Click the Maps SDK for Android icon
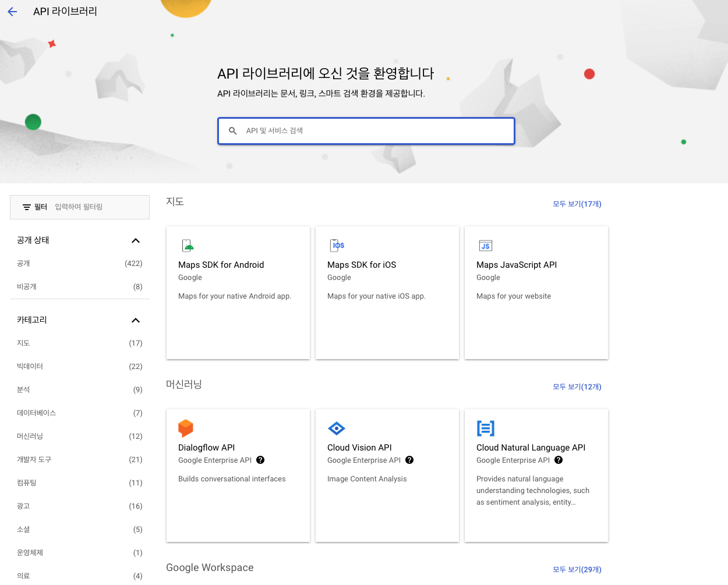The height and width of the screenshot is (585, 728). point(188,246)
